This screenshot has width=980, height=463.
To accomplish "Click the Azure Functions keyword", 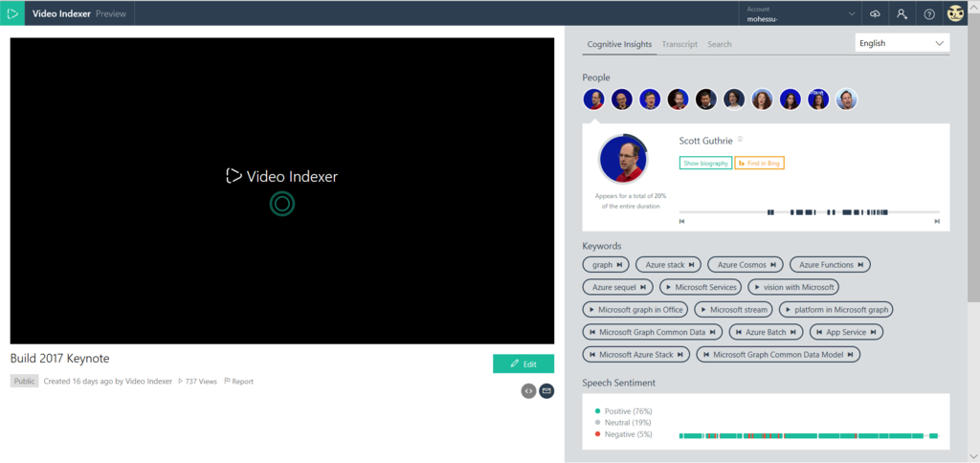I will tap(830, 265).
